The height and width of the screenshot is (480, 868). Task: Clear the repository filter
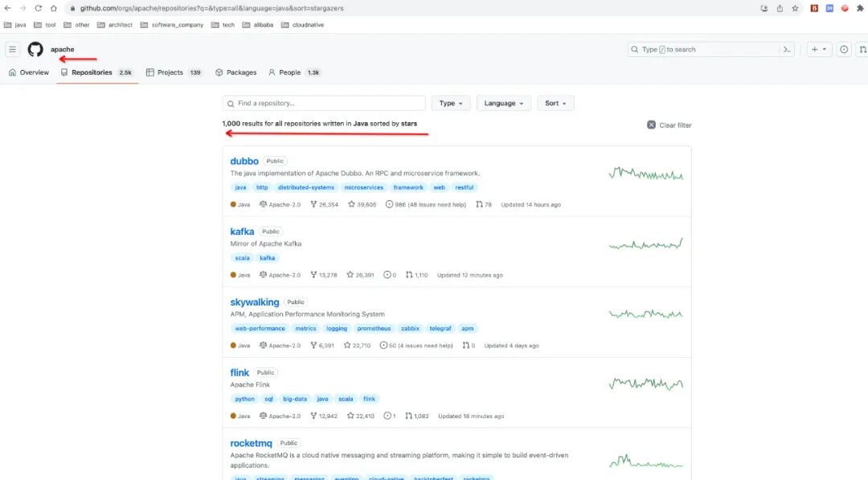coord(669,125)
